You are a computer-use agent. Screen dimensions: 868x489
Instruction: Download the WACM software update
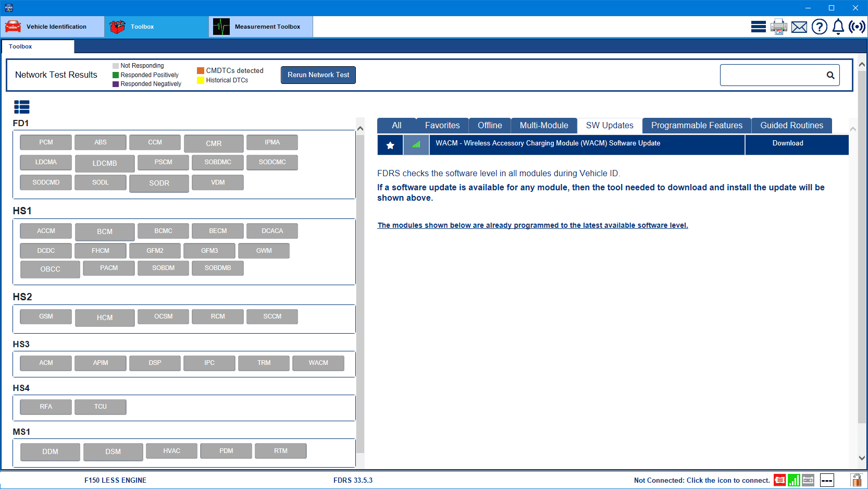click(787, 143)
